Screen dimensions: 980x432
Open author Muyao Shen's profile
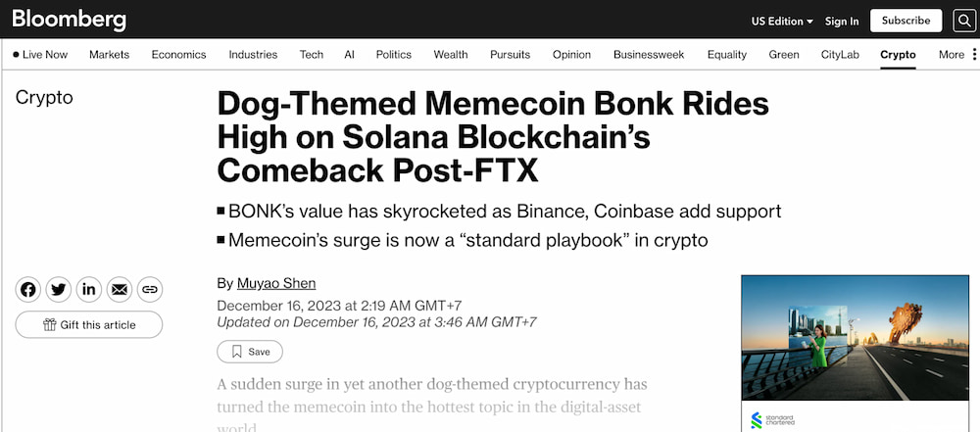[276, 283]
